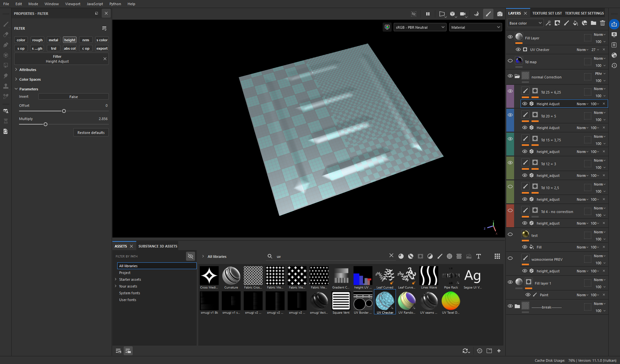Toggle visibility of the Td map layer
The image size is (620, 364).
(510, 61)
